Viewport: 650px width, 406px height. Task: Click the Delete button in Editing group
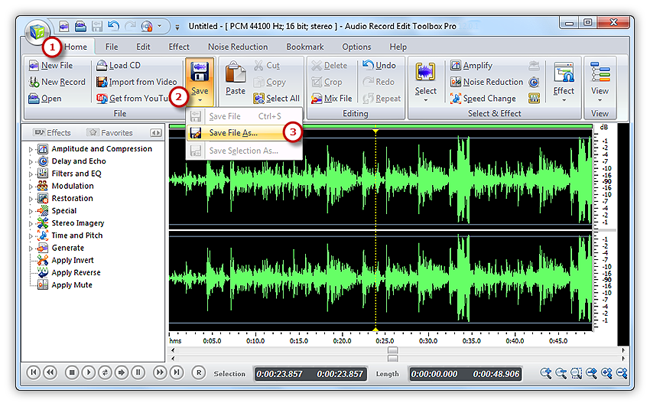tap(329, 66)
